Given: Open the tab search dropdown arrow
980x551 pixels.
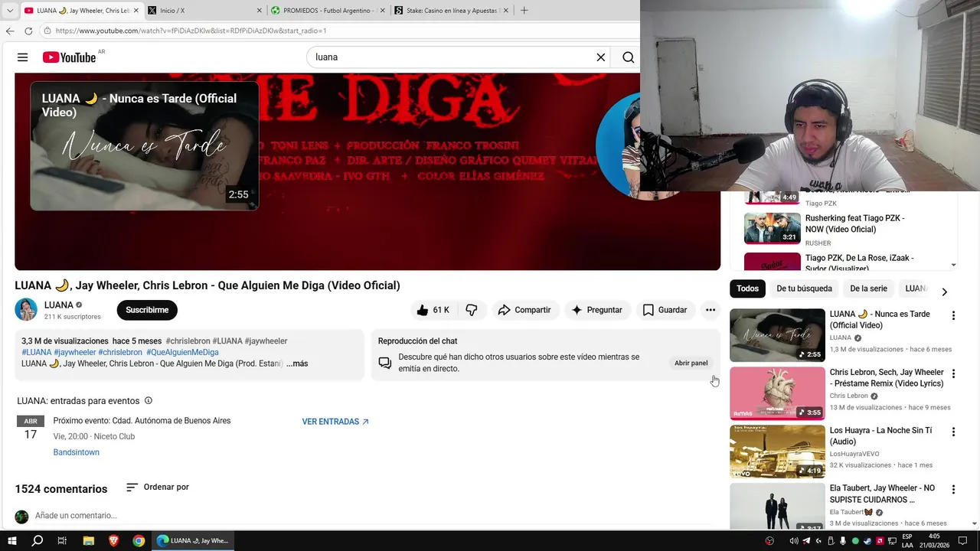Looking at the screenshot, I should 10,11.
